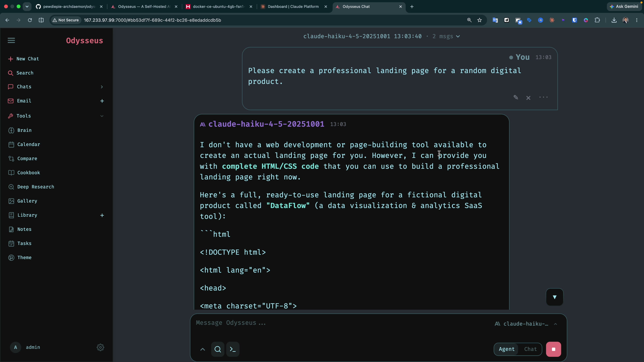
Task: Open the claude-haiku model selector
Action: (526, 324)
